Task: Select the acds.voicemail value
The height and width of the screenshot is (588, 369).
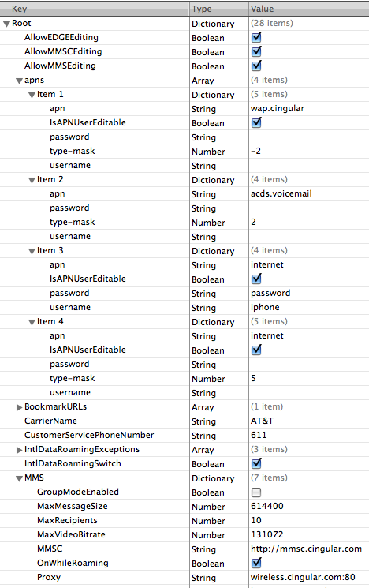Action: (281, 193)
